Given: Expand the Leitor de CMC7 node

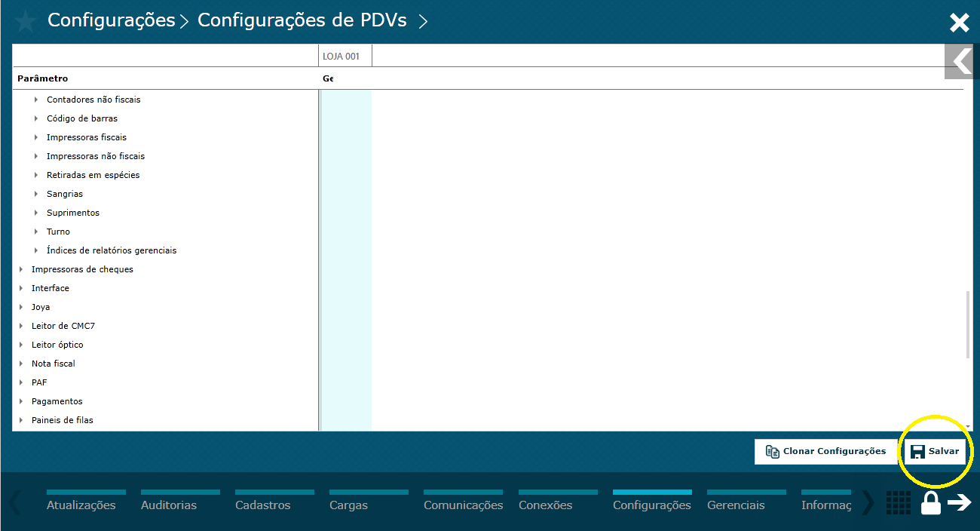Looking at the screenshot, I should 20,326.
